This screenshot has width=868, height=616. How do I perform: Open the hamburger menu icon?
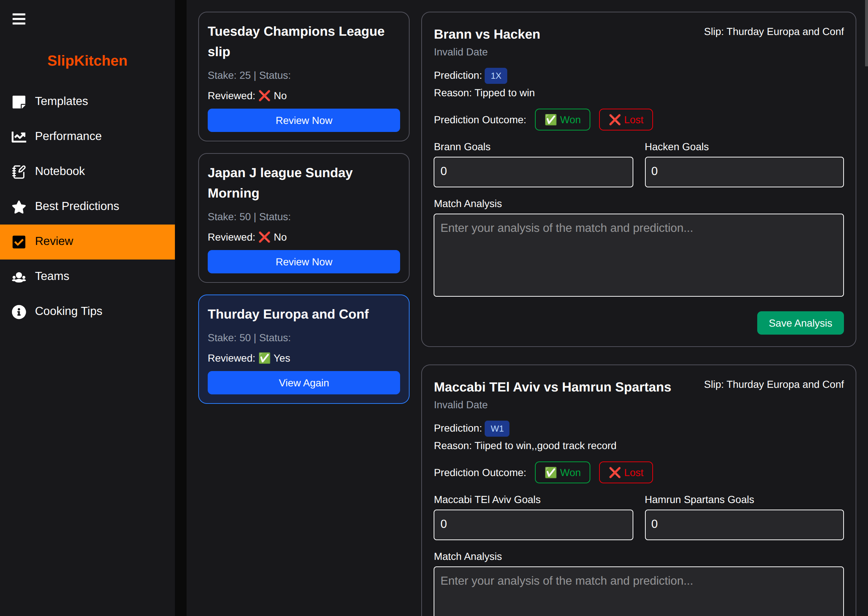(x=19, y=19)
